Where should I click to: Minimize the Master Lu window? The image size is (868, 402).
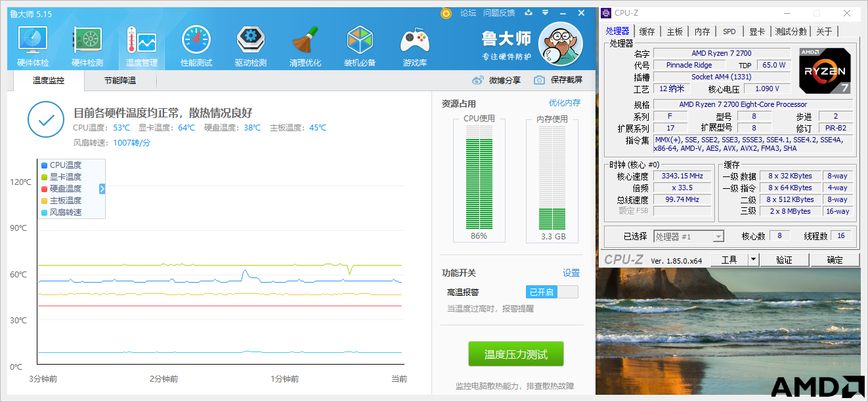point(563,12)
